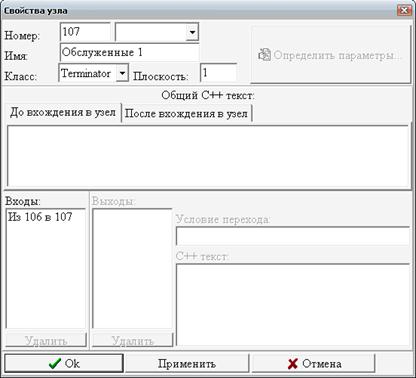Click the lower C++ текст editing area

coord(293,305)
